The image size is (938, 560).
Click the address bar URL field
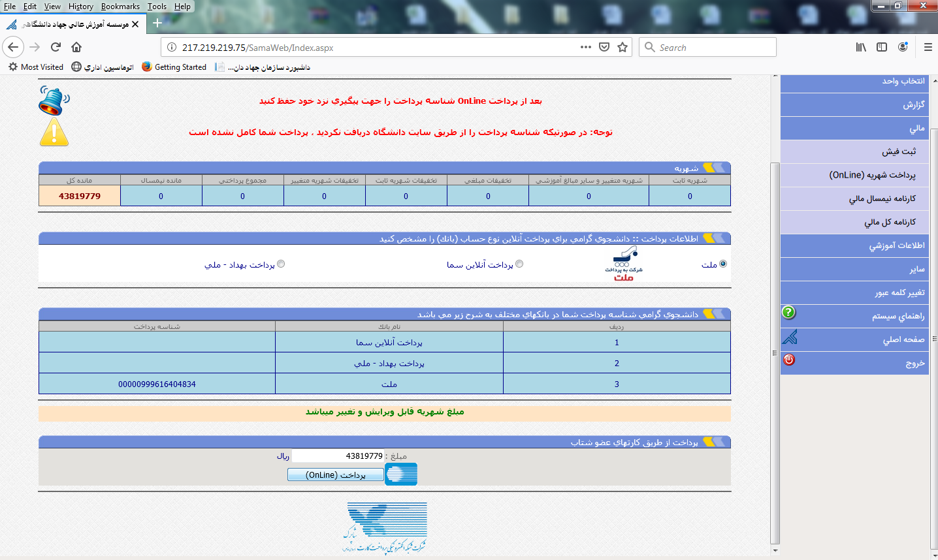[x=379, y=47]
